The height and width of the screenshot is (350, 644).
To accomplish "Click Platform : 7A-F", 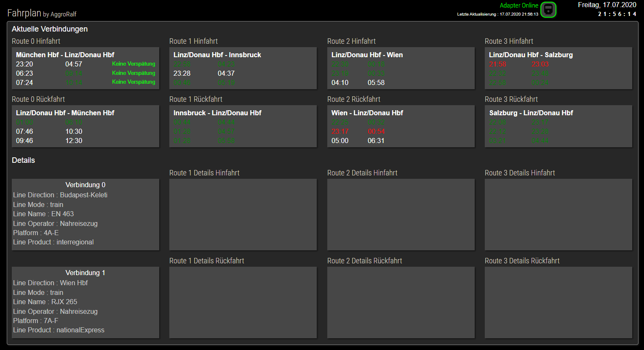I will point(36,321).
